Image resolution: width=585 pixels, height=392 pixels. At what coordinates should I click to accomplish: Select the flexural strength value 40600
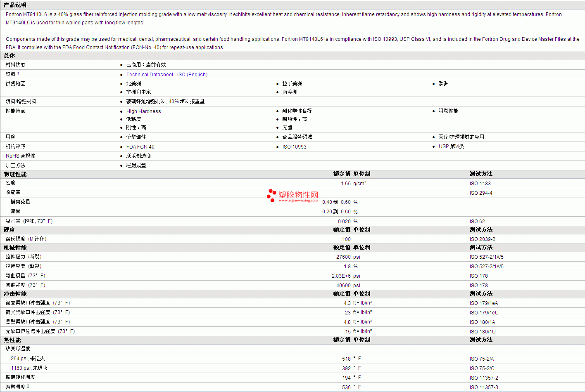tap(343, 286)
